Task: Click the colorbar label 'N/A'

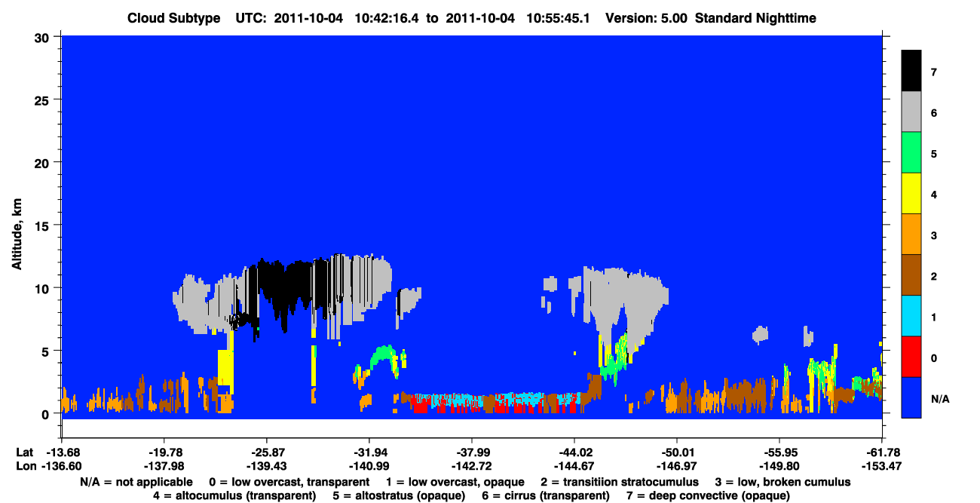Action: (939, 398)
